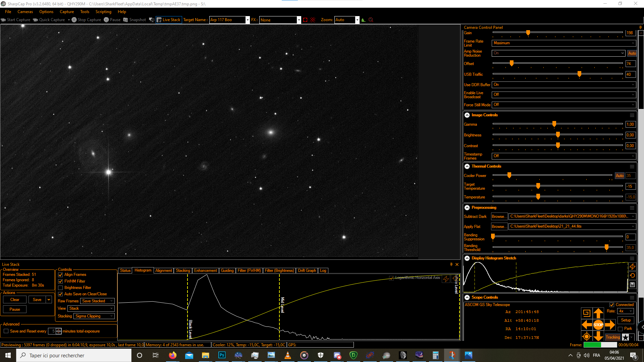Open the Tools menu

[85, 12]
